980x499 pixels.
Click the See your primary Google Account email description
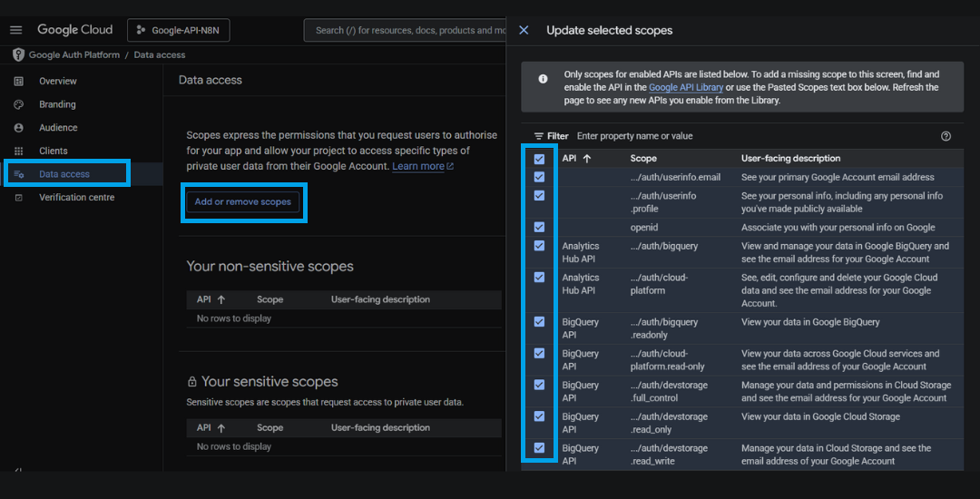click(x=838, y=177)
